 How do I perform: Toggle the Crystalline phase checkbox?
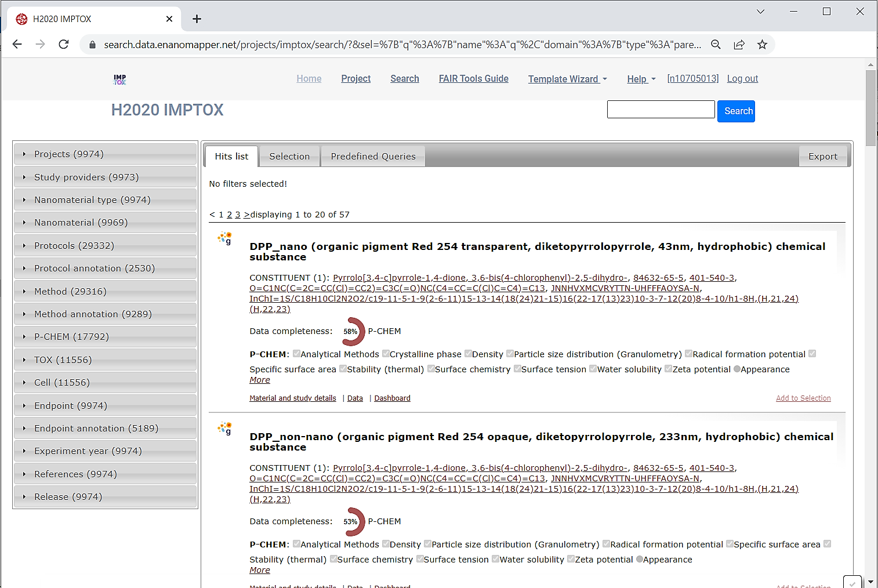click(386, 354)
